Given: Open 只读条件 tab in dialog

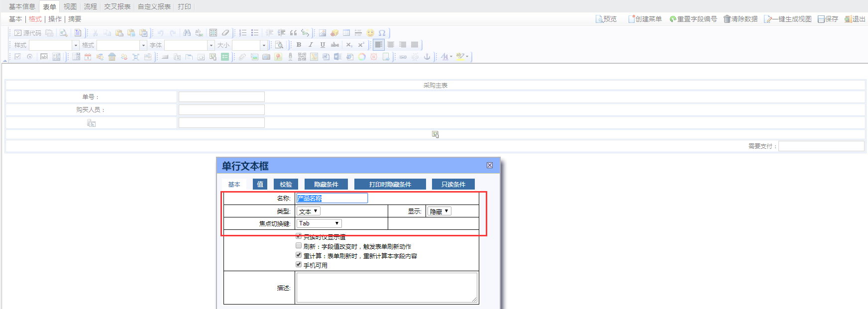Looking at the screenshot, I should pos(453,184).
